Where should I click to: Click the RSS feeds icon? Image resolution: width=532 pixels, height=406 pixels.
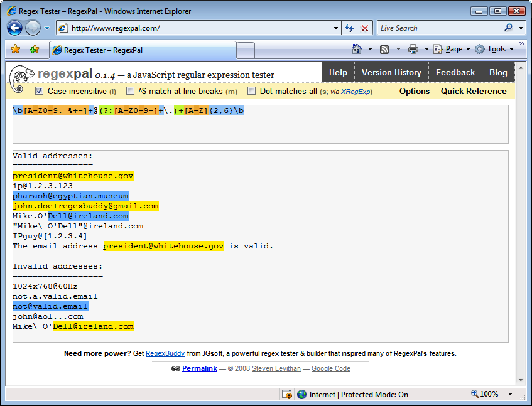coord(384,49)
